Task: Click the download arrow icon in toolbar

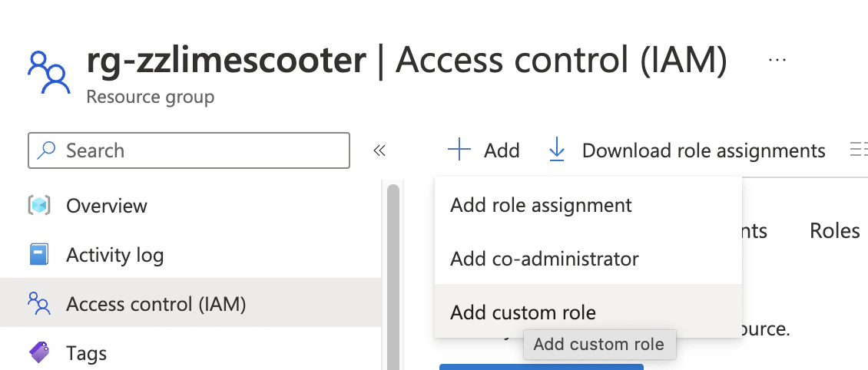Action: click(557, 150)
